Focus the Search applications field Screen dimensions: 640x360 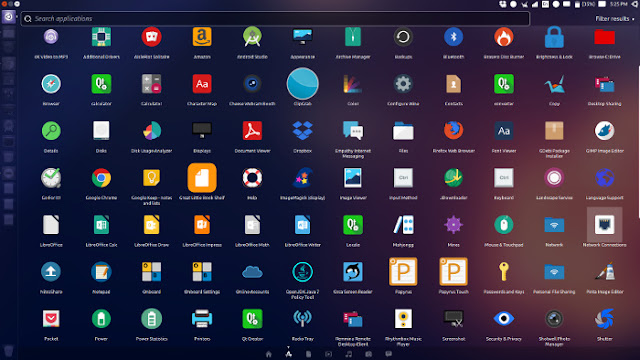click(276, 19)
